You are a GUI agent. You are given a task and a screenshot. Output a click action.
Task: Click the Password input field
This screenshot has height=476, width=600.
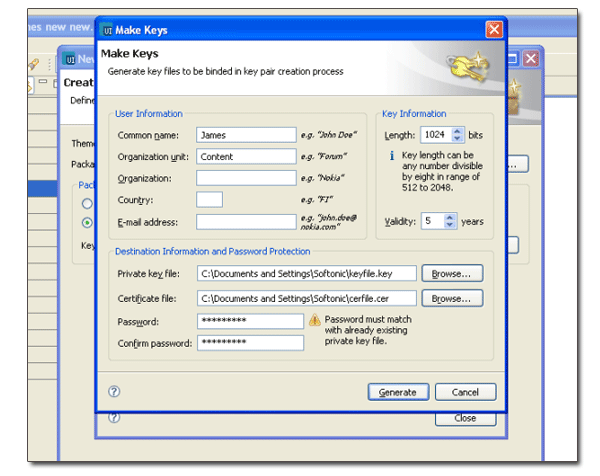pyautogui.click(x=250, y=321)
